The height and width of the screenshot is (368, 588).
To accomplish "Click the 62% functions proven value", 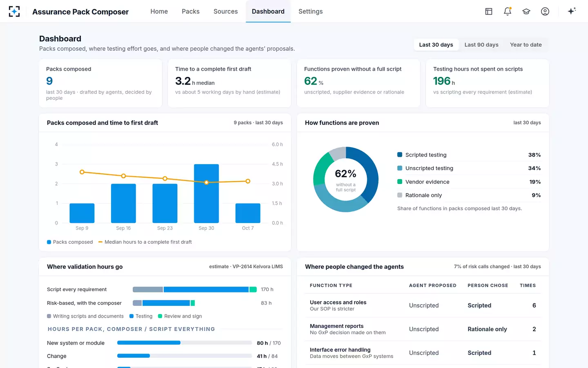I will 314,81.
